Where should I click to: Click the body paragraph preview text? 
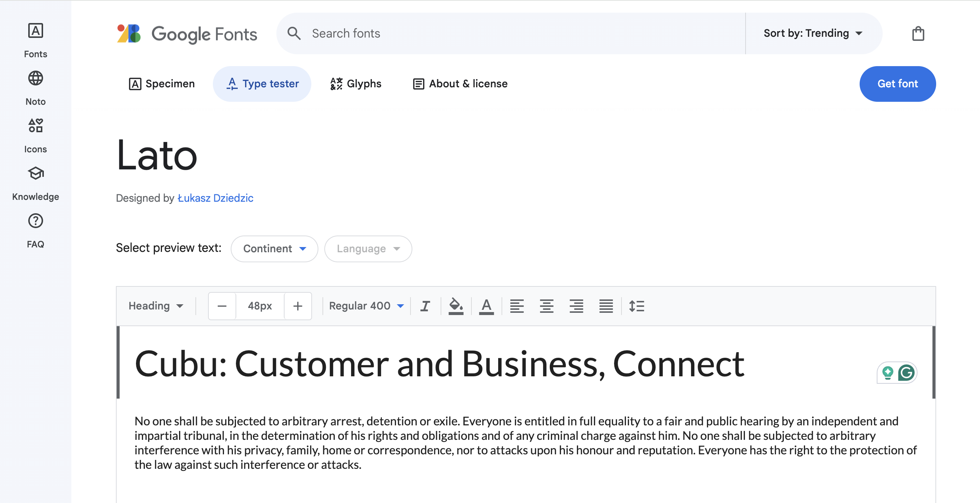point(525,443)
